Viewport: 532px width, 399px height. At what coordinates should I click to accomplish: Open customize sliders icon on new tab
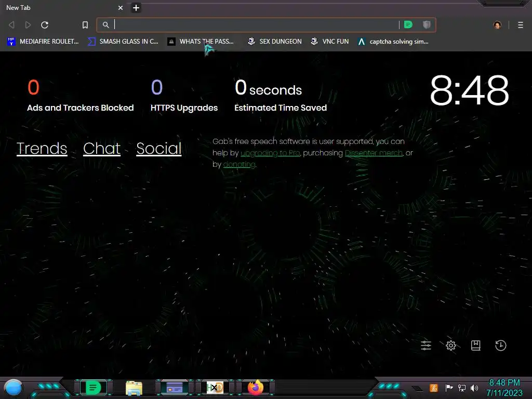(x=426, y=345)
